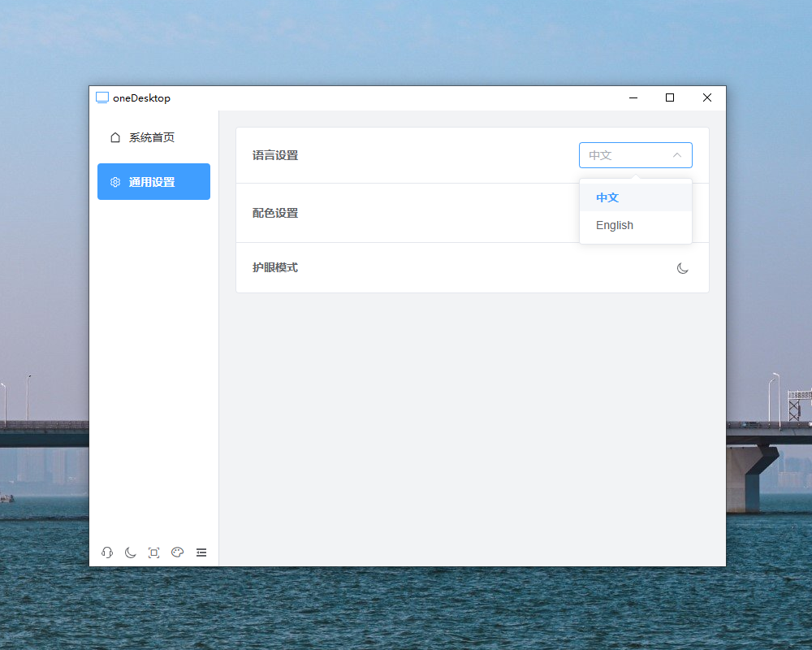This screenshot has height=650, width=812.
Task: Open the headset support icon
Action: (x=107, y=552)
